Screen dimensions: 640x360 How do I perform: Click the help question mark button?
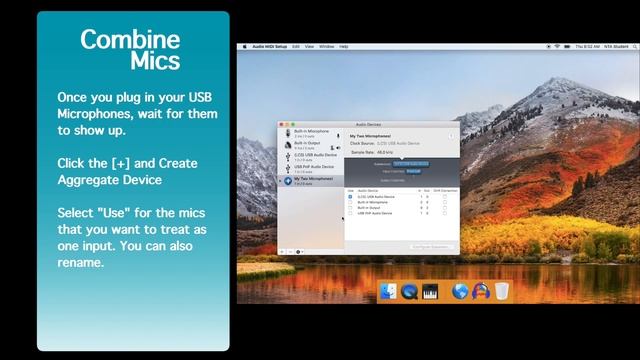tap(451, 136)
